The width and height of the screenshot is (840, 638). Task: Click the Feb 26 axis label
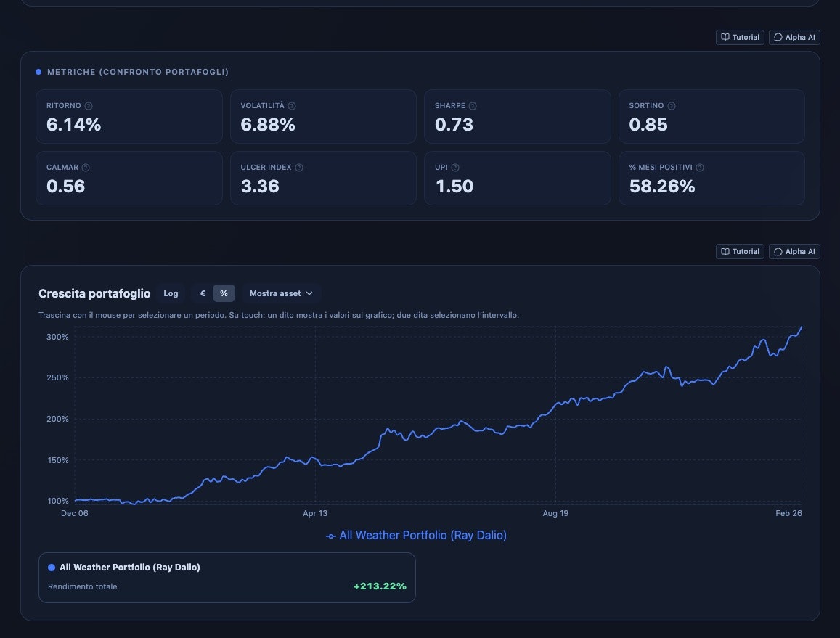[x=788, y=513]
